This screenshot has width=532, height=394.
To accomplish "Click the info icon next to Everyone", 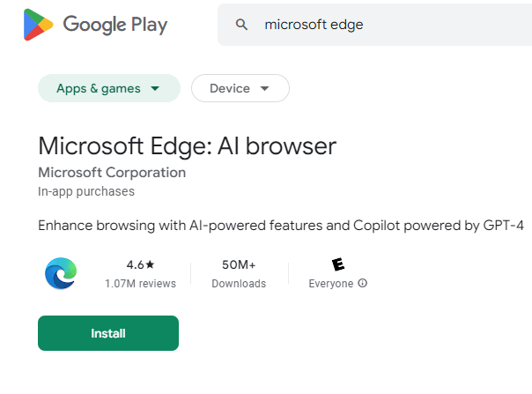I will [x=363, y=284].
